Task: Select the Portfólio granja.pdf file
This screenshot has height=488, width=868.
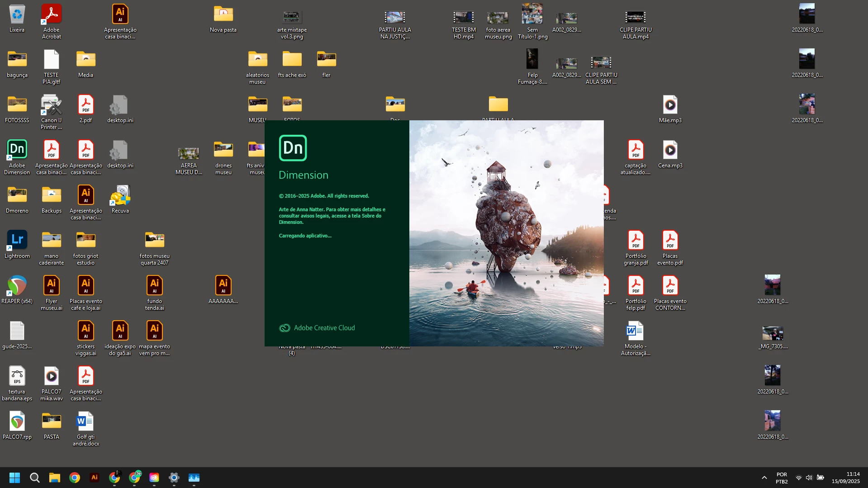Action: tap(636, 248)
